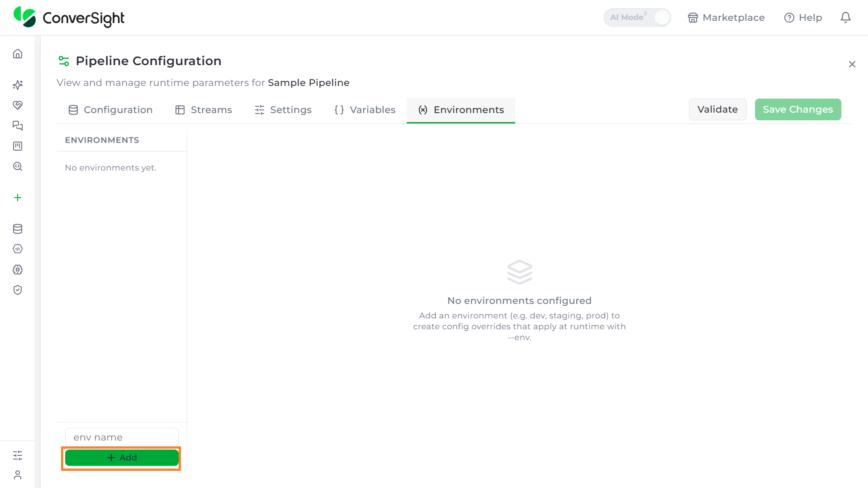Switch to the Settings tab
868x488 pixels.
point(283,110)
